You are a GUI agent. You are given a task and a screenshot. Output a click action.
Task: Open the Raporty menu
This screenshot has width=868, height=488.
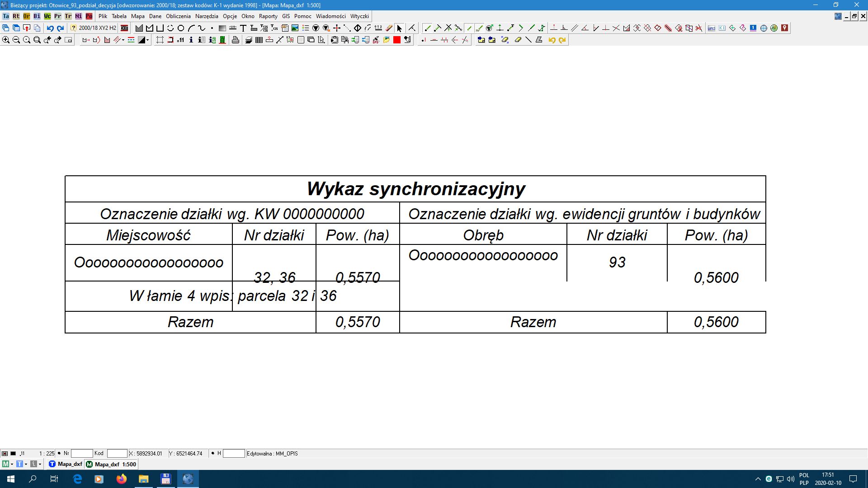click(268, 16)
